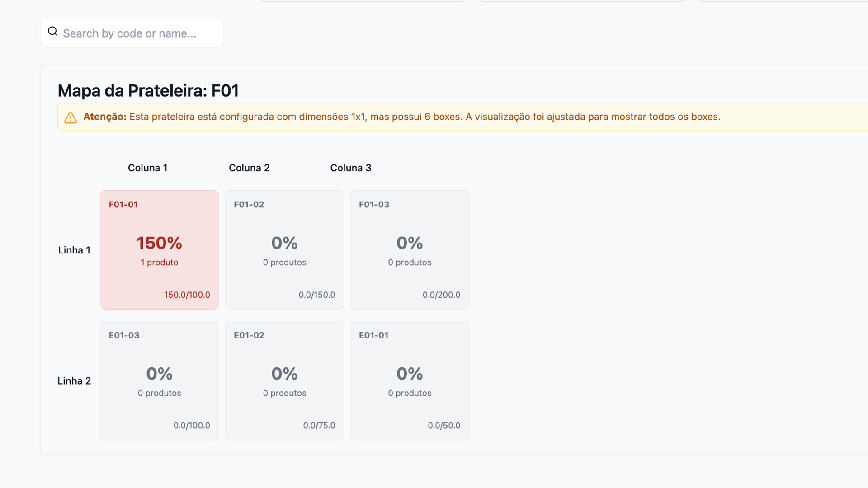868x488 pixels.
Task: Click the Coluna 3 header
Action: [x=351, y=168]
